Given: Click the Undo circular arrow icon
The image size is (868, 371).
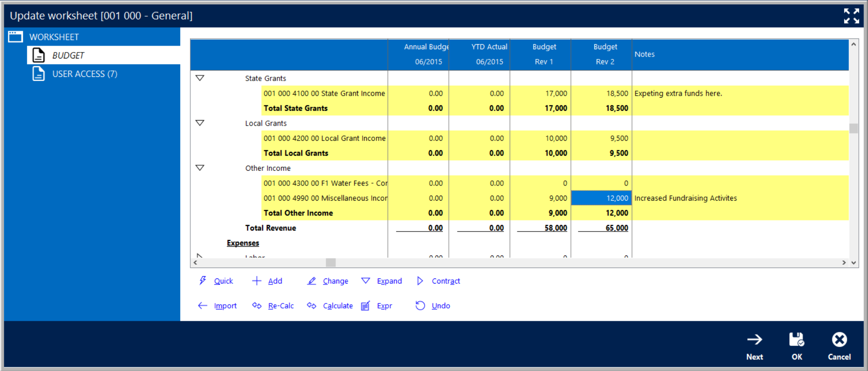Looking at the screenshot, I should (420, 306).
